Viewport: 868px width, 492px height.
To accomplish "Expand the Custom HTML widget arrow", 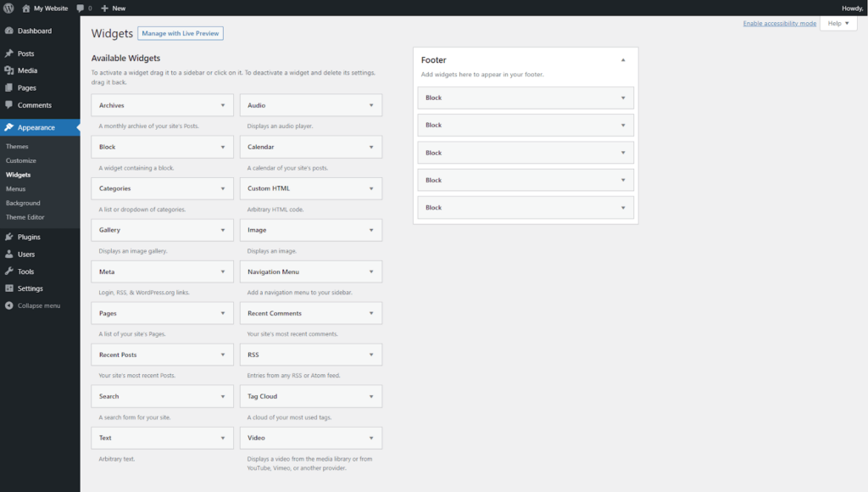I will pos(371,188).
